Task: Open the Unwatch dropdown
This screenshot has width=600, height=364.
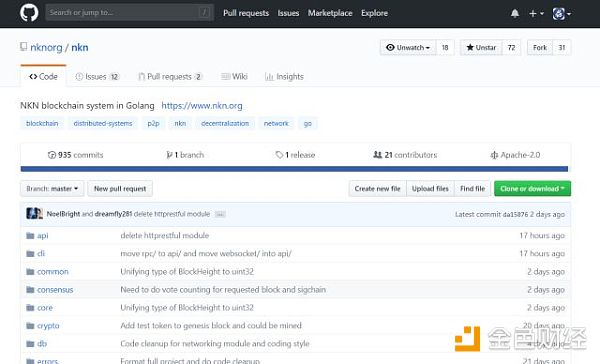Action: (408, 47)
